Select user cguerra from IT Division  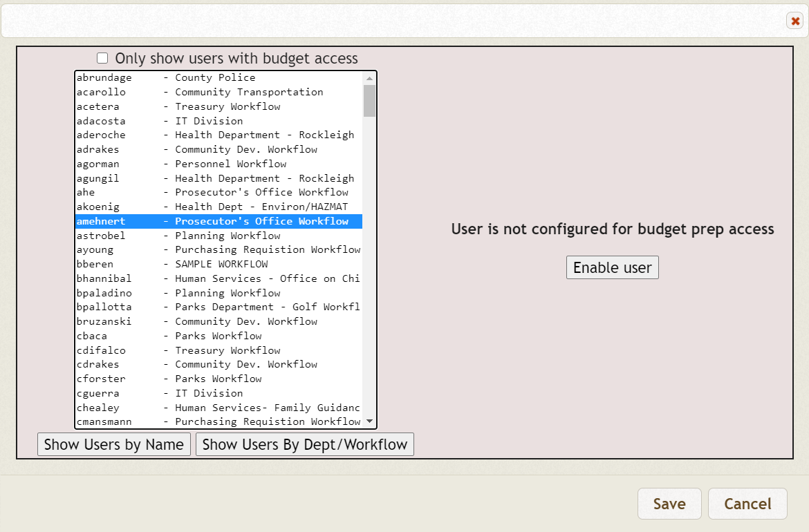pos(173,392)
